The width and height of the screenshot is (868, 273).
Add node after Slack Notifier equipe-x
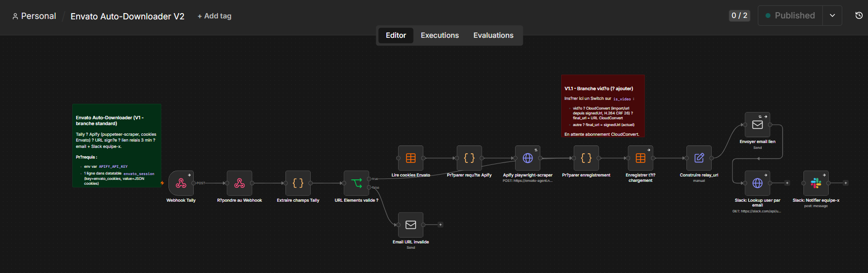[846, 183]
